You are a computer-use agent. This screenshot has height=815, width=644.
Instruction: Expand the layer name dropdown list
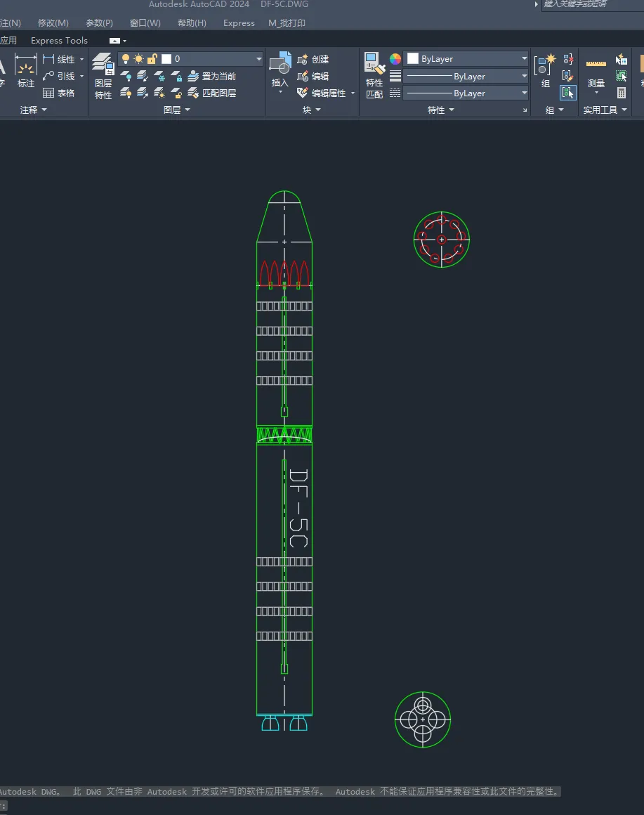[258, 59]
